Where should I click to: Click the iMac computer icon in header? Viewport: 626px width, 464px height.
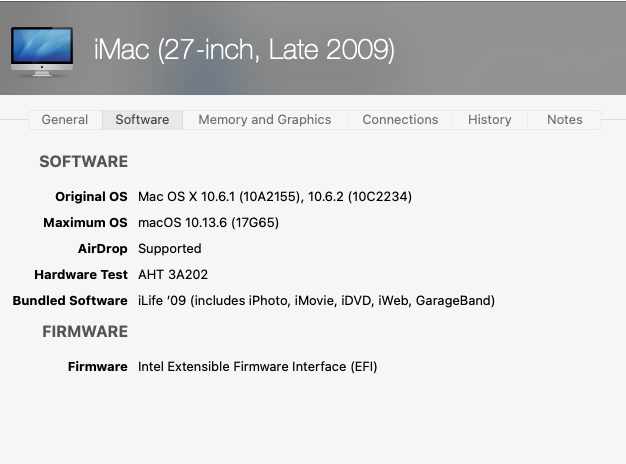click(x=41, y=49)
